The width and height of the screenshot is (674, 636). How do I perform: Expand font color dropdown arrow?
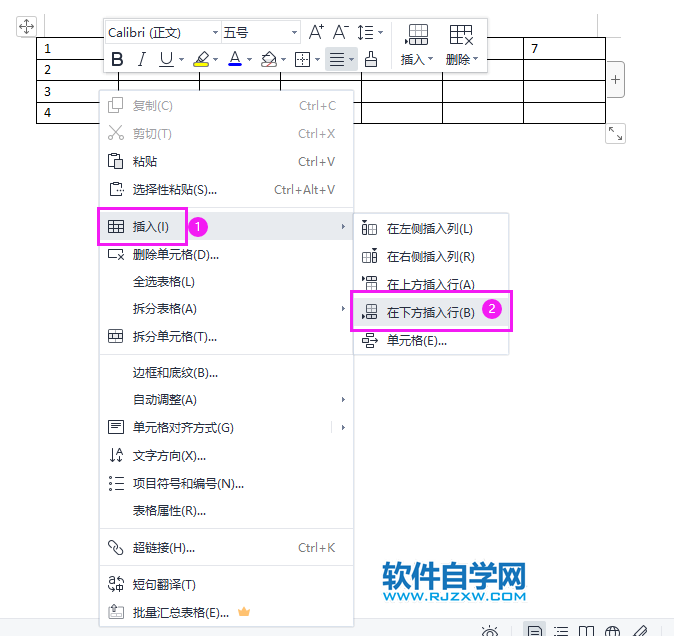(249, 59)
